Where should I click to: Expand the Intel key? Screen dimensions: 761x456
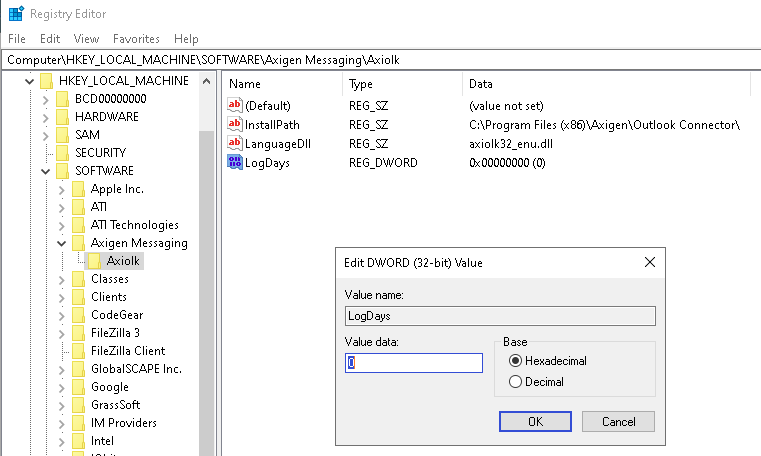coord(62,441)
